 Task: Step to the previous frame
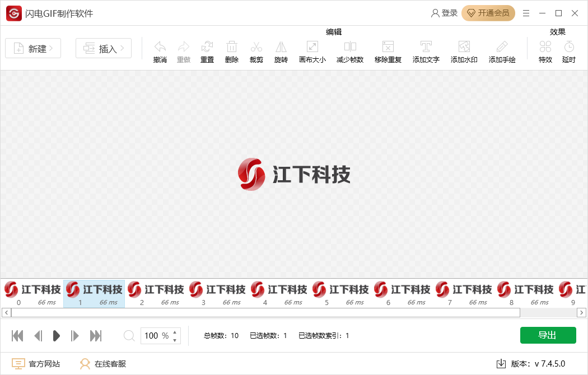38,336
